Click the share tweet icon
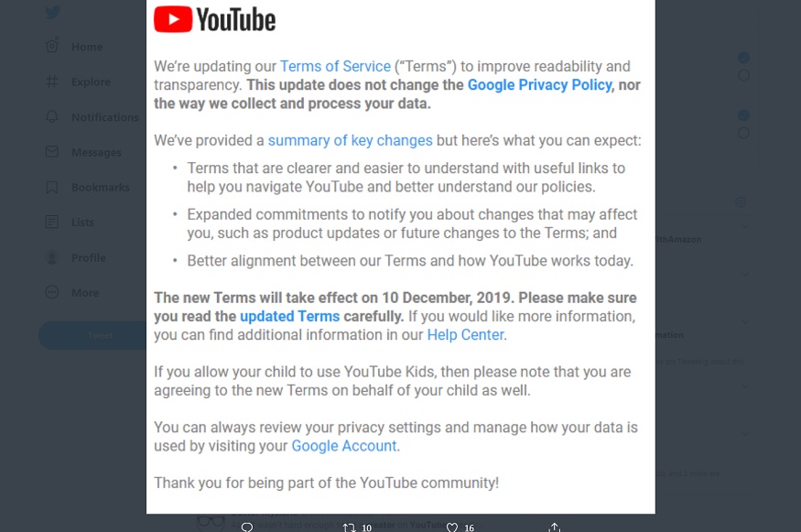This screenshot has width=801, height=532. (554, 527)
